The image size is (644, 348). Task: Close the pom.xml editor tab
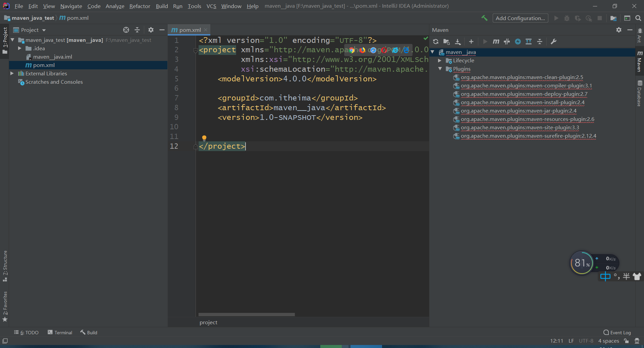coord(206,30)
